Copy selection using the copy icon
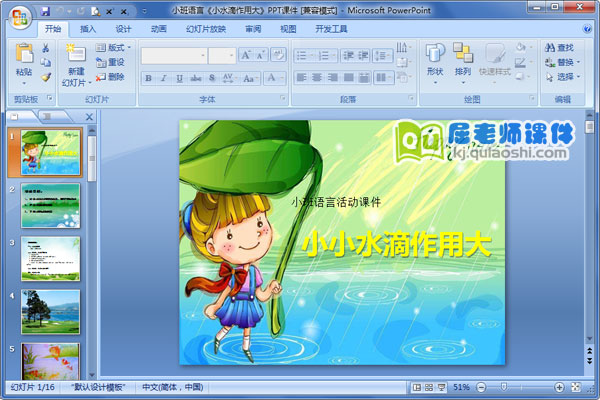The height and width of the screenshot is (400, 600). (x=46, y=62)
